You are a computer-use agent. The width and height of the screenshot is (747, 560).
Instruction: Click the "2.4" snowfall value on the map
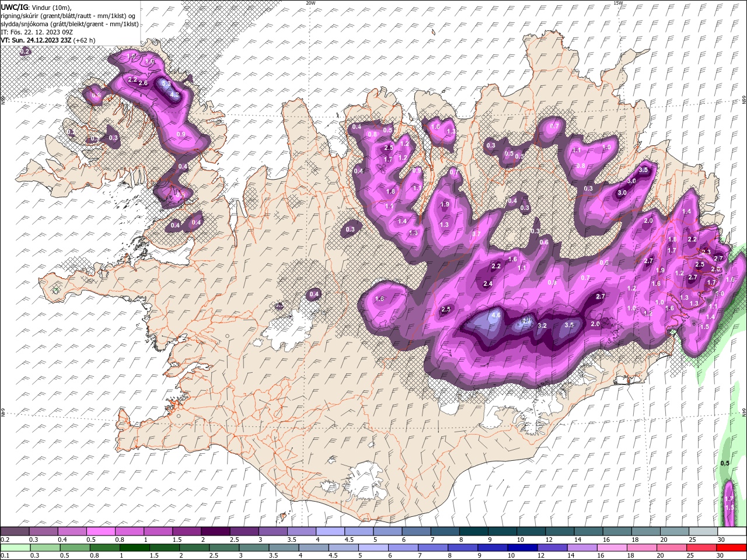point(488,284)
